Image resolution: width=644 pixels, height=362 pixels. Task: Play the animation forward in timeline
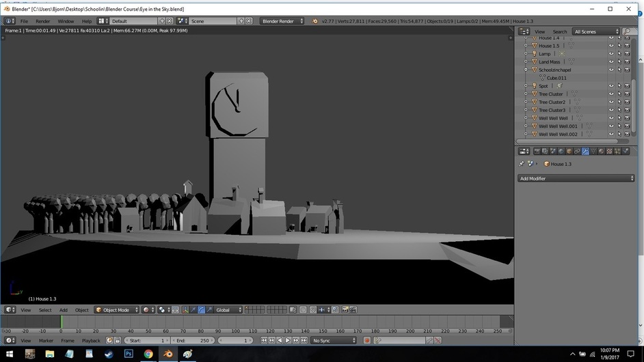click(x=288, y=340)
